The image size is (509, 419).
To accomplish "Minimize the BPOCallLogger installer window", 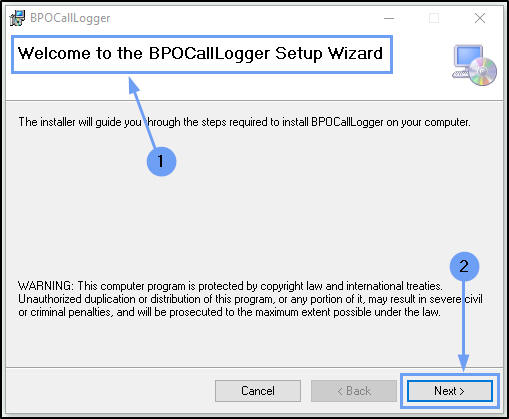I will (389, 18).
